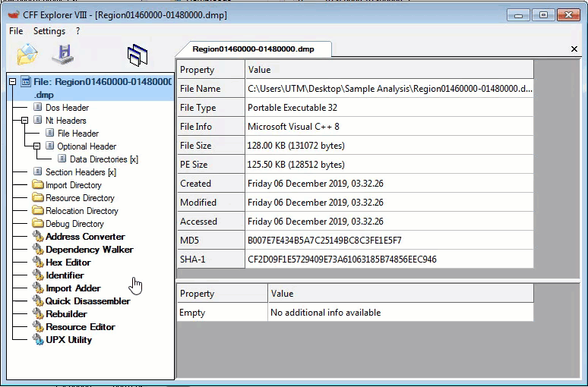Open the File menu
Image resolution: width=588 pixels, height=387 pixels.
16,31
